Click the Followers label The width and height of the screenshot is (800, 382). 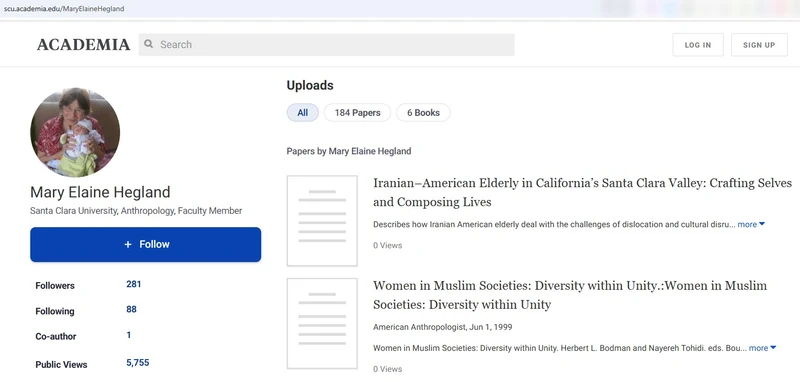[x=55, y=286]
